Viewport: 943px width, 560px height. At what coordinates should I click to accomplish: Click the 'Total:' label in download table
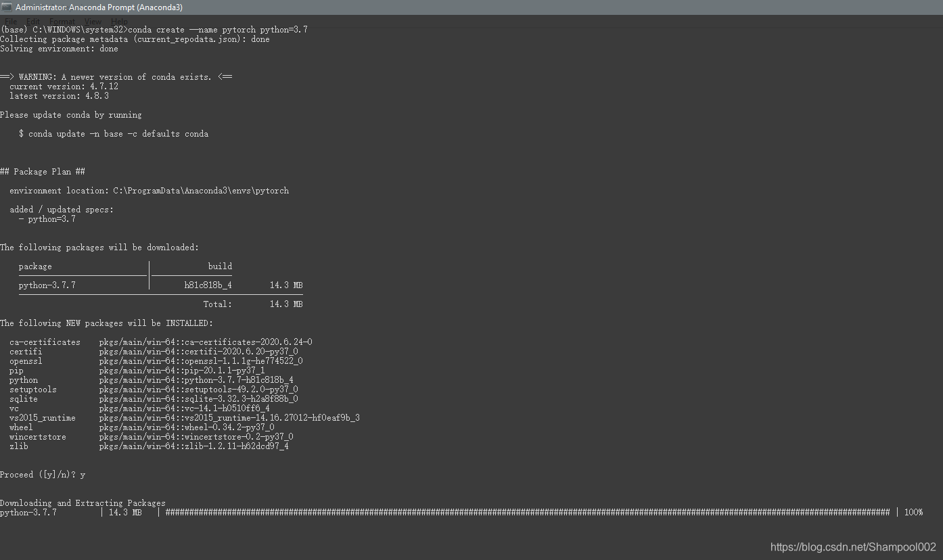pos(218,304)
